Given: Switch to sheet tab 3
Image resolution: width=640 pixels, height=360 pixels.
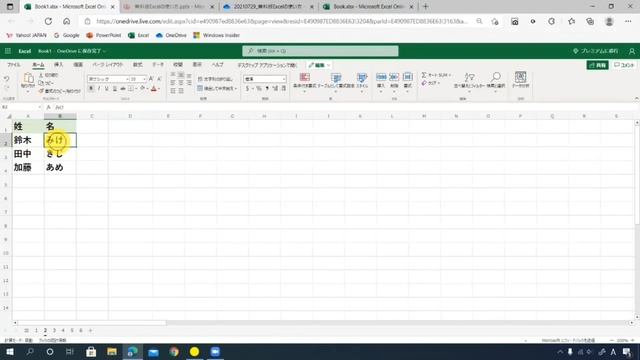Looking at the screenshot, I should tap(54, 330).
